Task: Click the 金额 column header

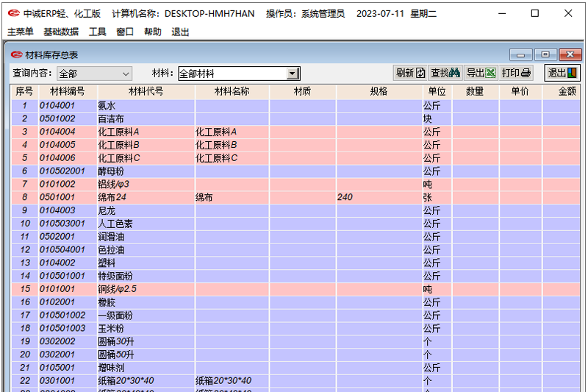Action: tap(561, 91)
